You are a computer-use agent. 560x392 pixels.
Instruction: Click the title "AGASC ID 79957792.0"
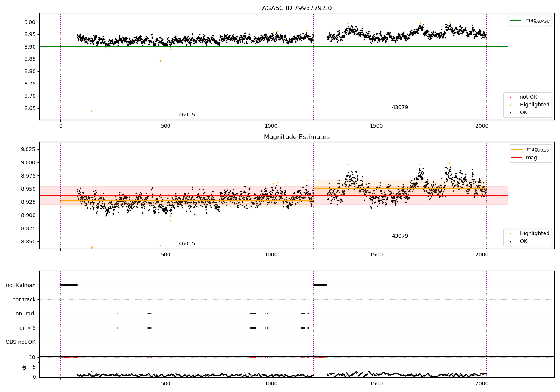coord(297,8)
